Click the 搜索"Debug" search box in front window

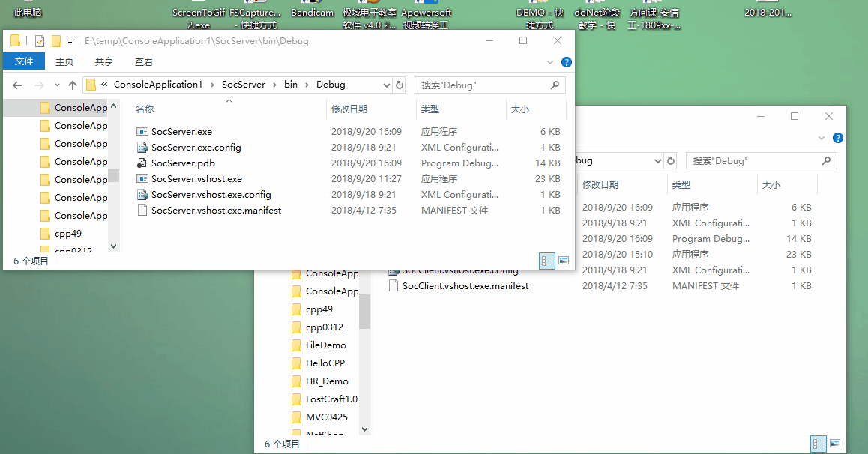(x=483, y=85)
